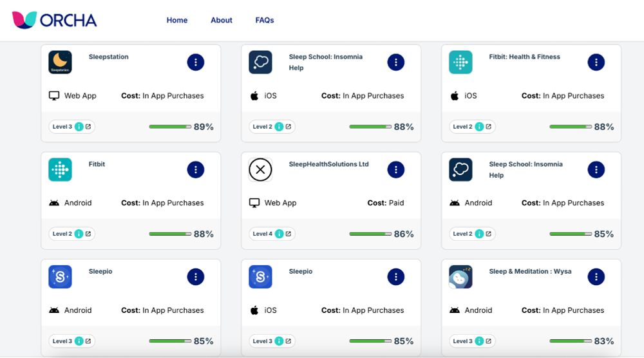Click info icon on iOS Sleepio card
Screen dimensions: 644x358
279,341
